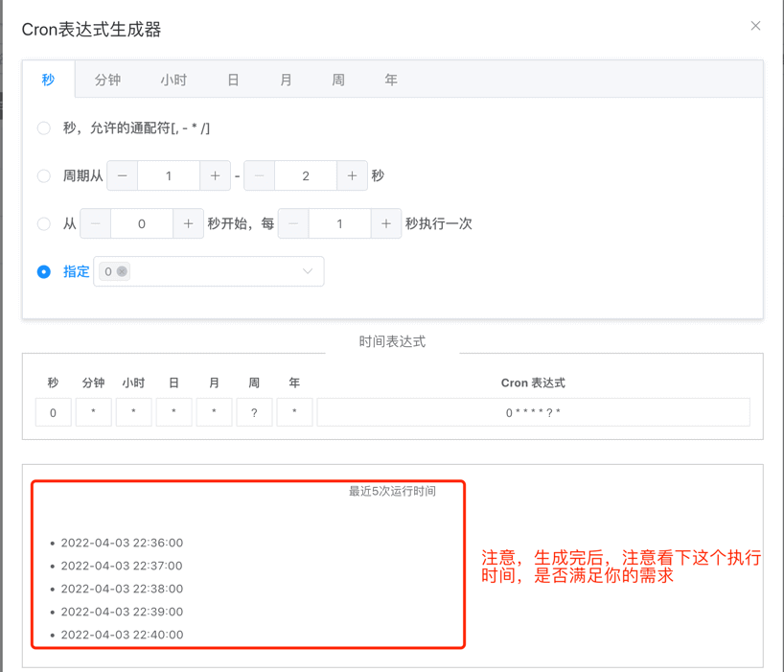Increase the 周期从 start value with plus
Image resolution: width=784 pixels, height=672 pixels.
(215, 176)
